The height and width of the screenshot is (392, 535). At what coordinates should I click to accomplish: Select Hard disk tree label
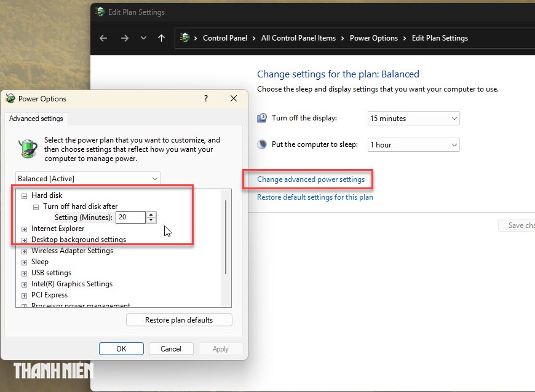coord(47,195)
